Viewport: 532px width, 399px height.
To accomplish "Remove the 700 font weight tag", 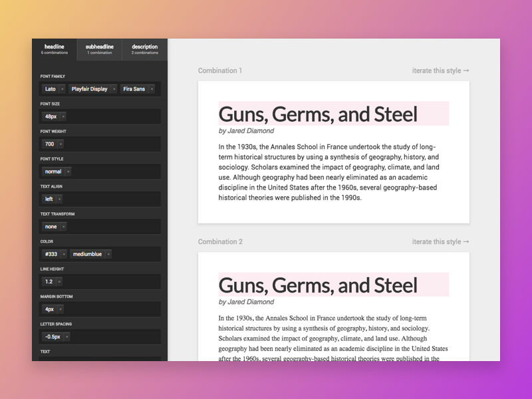I will (x=61, y=144).
